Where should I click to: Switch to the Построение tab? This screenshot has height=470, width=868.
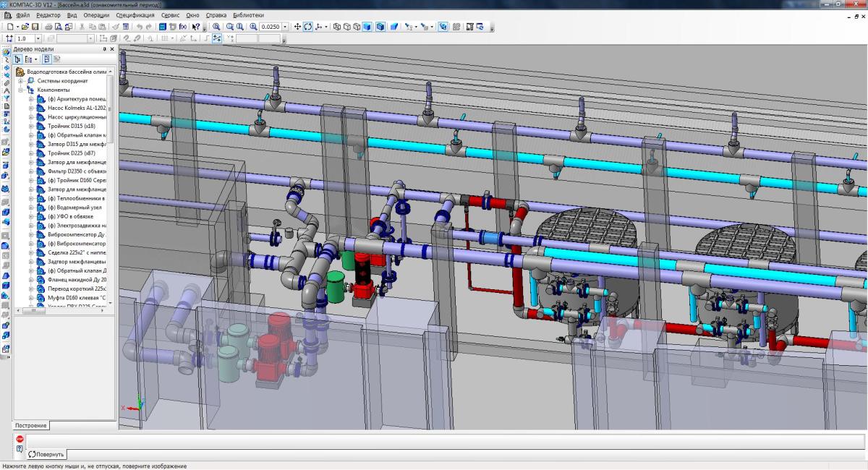click(30, 425)
